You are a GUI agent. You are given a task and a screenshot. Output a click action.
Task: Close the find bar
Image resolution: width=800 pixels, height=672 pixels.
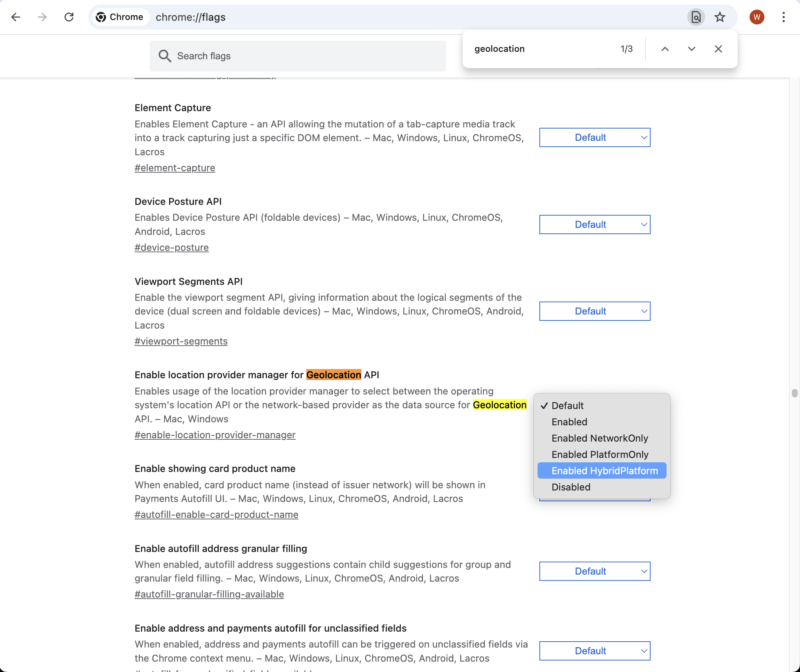[x=718, y=49]
